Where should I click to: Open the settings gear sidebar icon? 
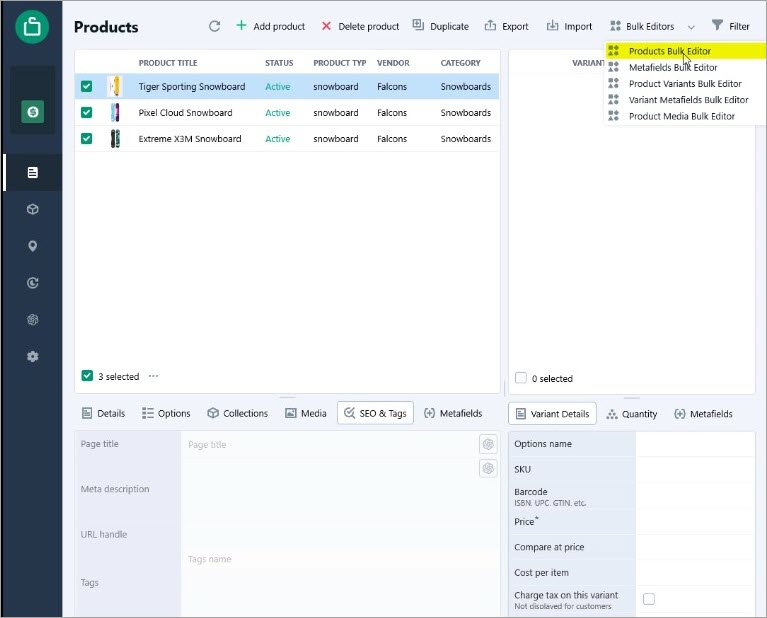(33, 356)
